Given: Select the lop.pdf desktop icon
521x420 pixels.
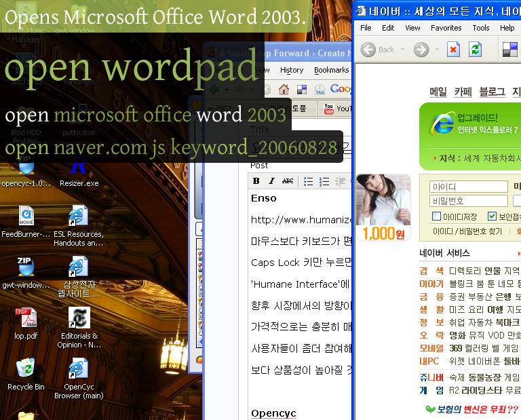Looking at the screenshot, I should pos(26,323).
